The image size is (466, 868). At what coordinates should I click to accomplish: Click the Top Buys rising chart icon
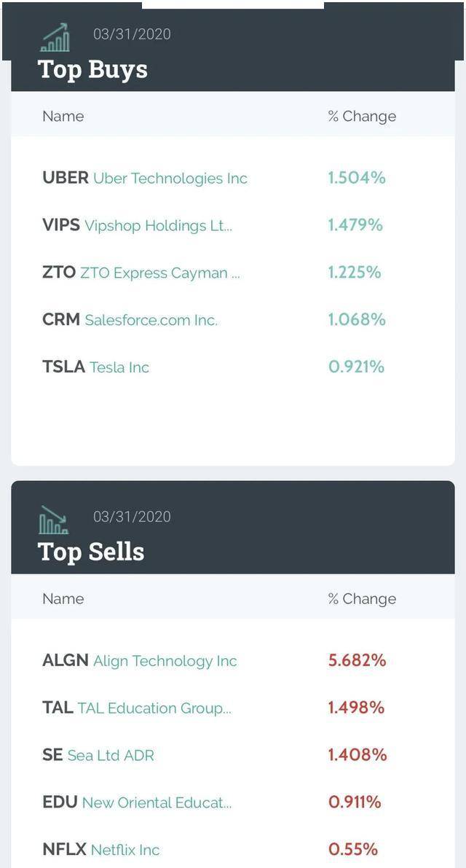click(55, 38)
